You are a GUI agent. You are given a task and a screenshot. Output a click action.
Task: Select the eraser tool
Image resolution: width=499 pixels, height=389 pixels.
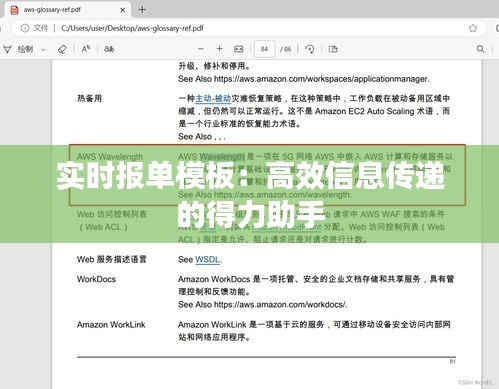click(62, 49)
